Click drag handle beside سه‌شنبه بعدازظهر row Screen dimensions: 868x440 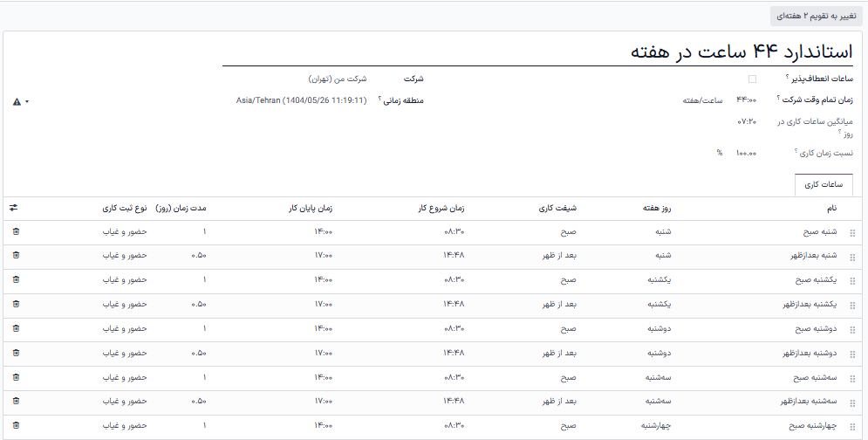[852, 402]
